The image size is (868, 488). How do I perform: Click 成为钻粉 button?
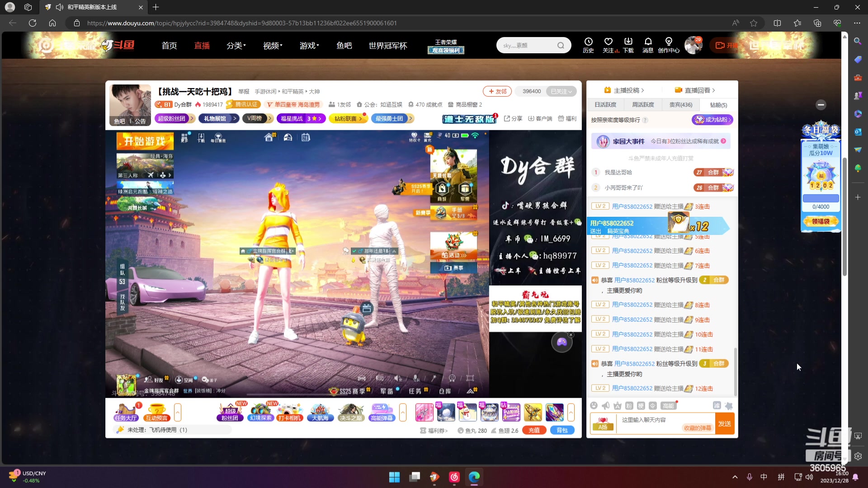(x=712, y=120)
